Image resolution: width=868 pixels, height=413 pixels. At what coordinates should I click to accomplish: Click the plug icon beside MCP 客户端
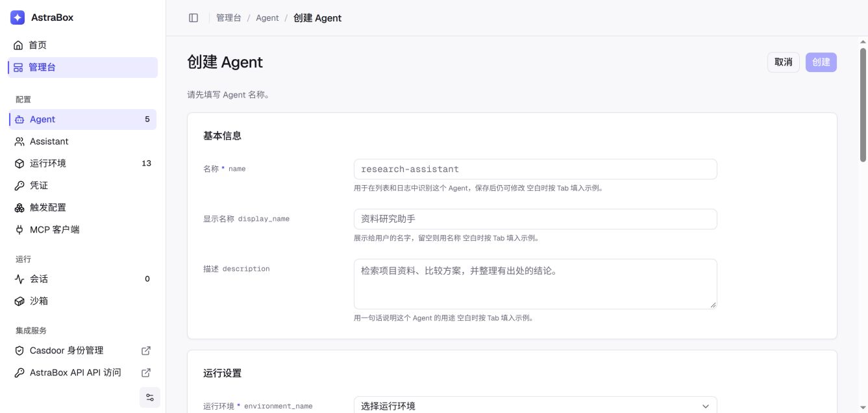pyautogui.click(x=19, y=230)
